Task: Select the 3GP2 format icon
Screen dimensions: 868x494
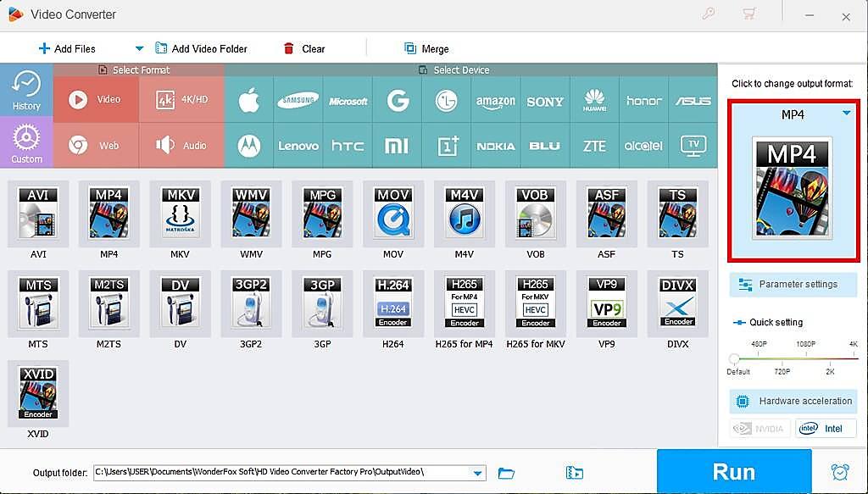Action: 251,303
